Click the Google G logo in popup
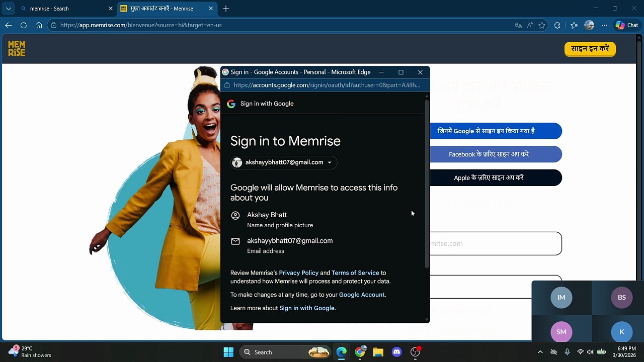The width and height of the screenshot is (644, 362). (231, 104)
